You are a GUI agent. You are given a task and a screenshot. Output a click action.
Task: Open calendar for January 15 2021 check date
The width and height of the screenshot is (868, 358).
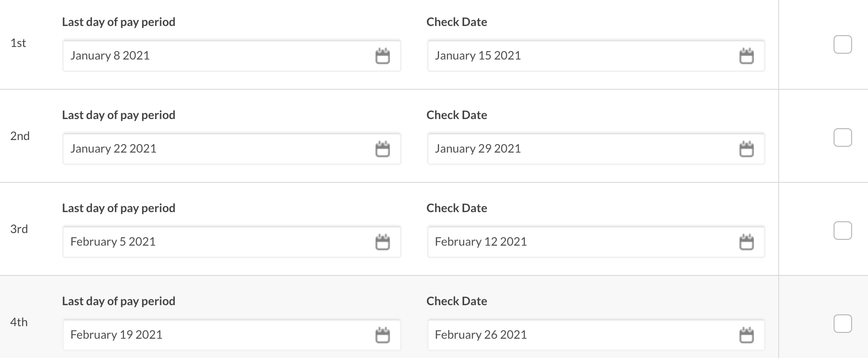(x=746, y=56)
